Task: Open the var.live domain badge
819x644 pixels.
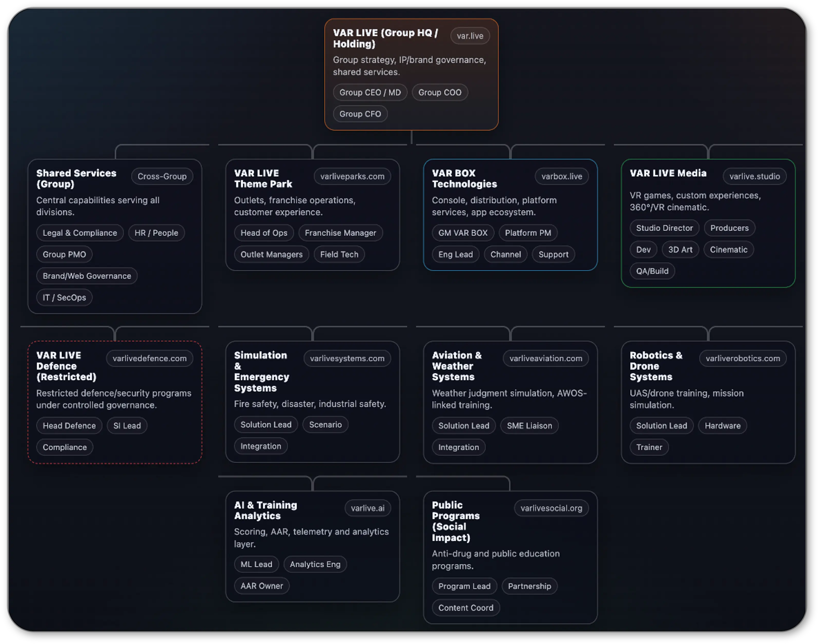Action: (470, 36)
